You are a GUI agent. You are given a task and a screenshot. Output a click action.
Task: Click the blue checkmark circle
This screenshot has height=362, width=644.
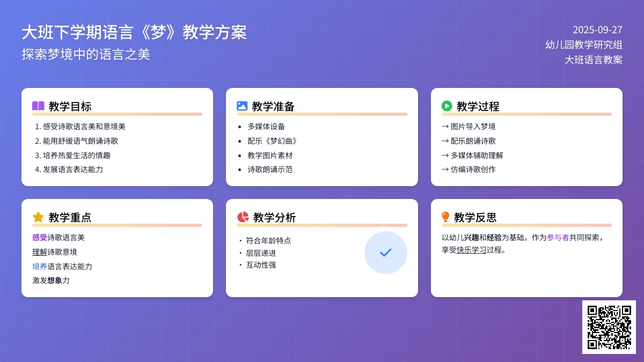(385, 253)
